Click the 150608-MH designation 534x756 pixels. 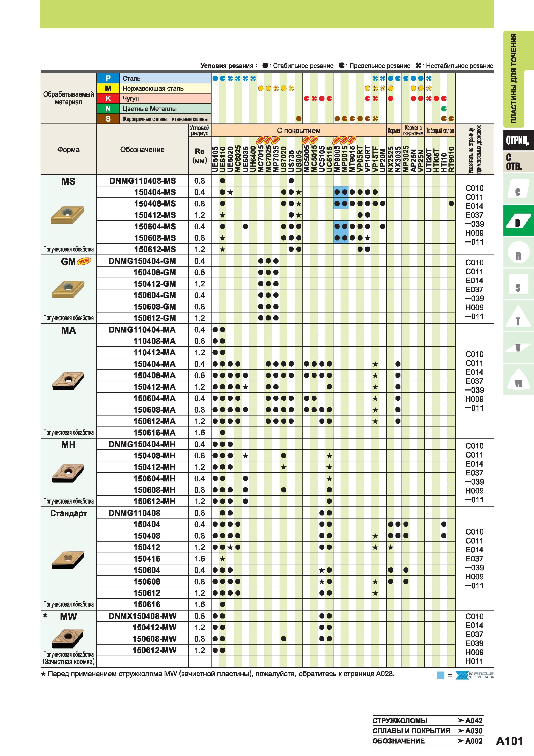point(155,490)
